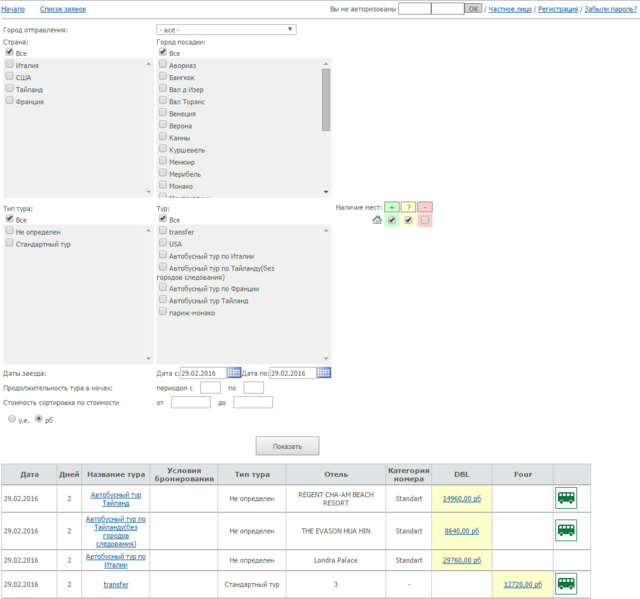Select the у.е. currency radio button
Viewport: 640px width, 599px height.
point(12,419)
